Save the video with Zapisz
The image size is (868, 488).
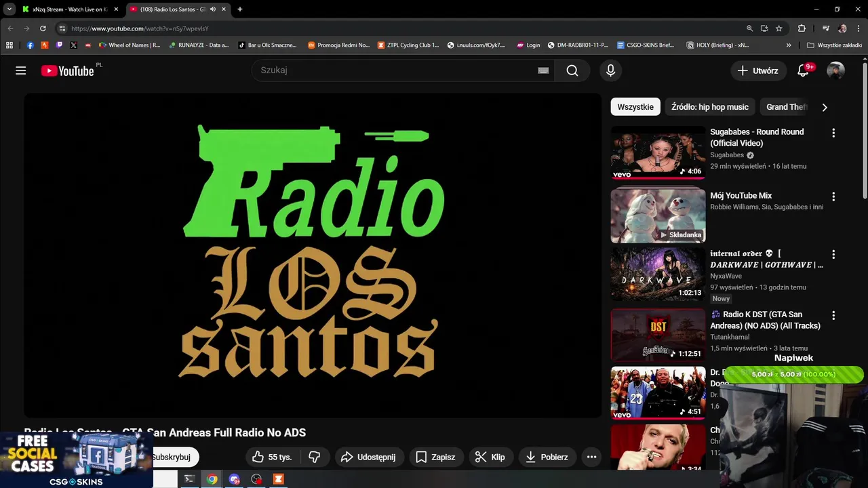(x=436, y=457)
